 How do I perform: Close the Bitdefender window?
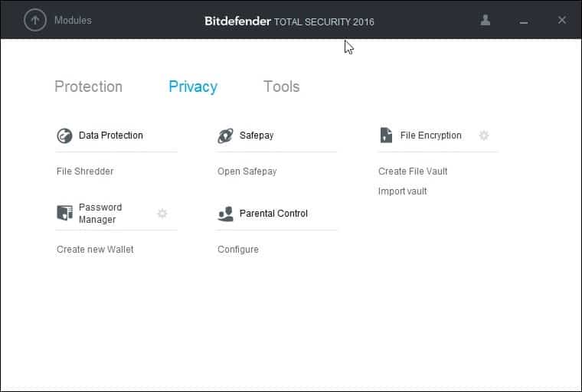562,20
